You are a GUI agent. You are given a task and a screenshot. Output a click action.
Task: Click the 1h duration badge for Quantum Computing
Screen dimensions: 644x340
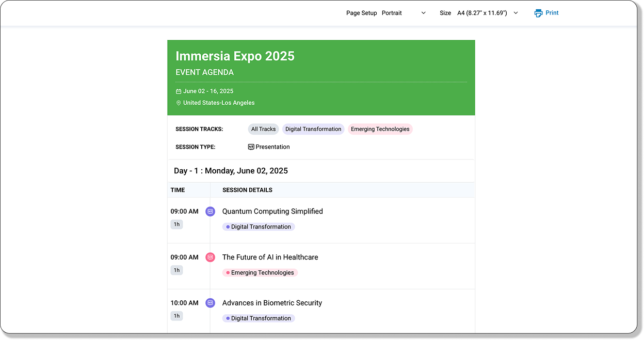tap(176, 224)
